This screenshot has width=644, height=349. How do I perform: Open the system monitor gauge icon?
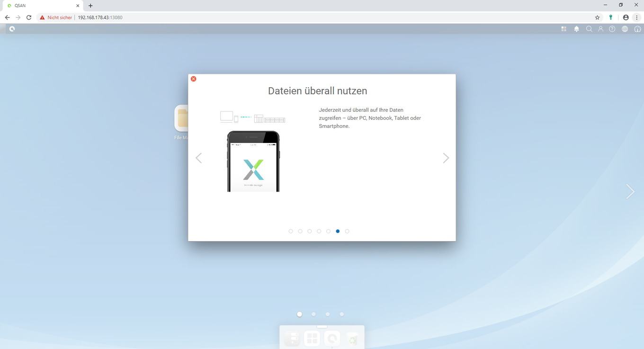coord(637,29)
